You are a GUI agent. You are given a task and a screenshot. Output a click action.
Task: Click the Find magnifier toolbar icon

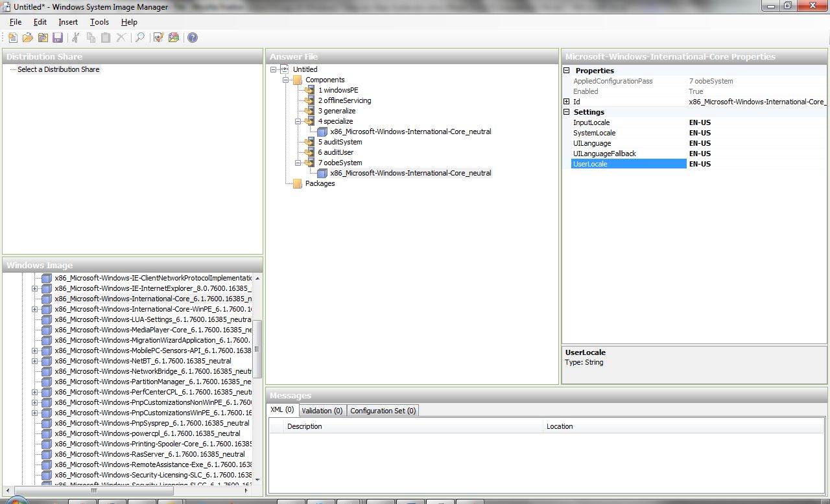pos(139,38)
